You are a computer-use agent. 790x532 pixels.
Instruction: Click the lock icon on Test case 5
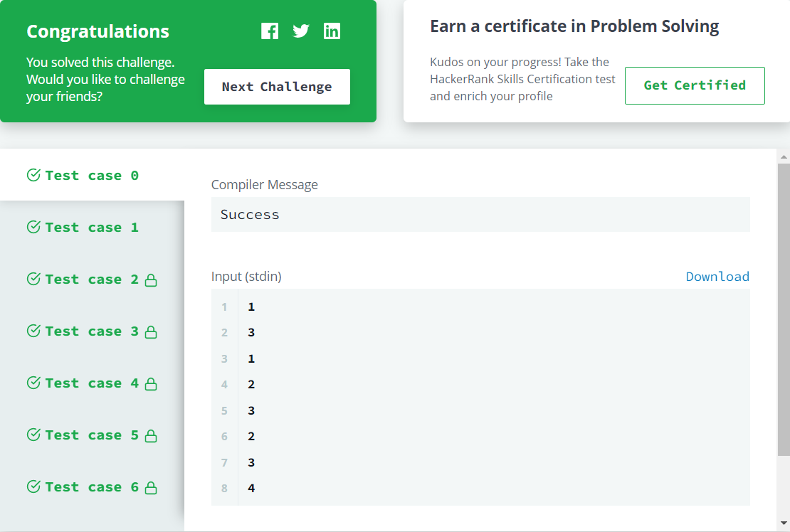[151, 436]
